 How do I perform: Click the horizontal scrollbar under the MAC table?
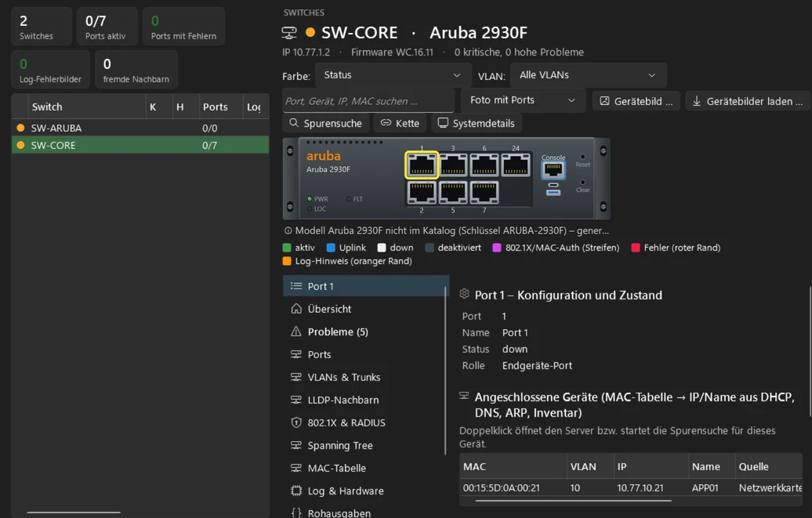[x=573, y=501]
